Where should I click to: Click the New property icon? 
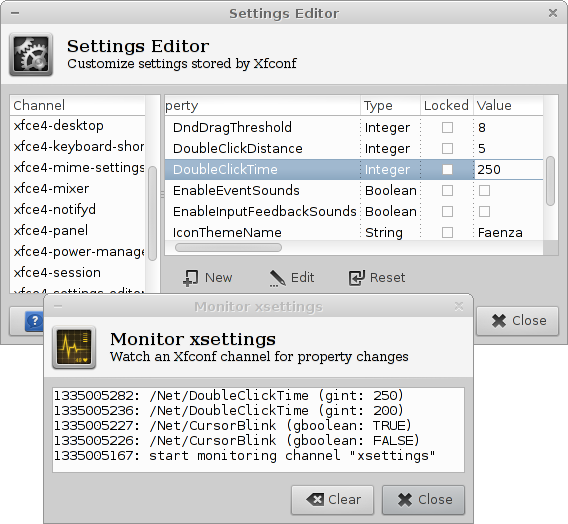190,278
